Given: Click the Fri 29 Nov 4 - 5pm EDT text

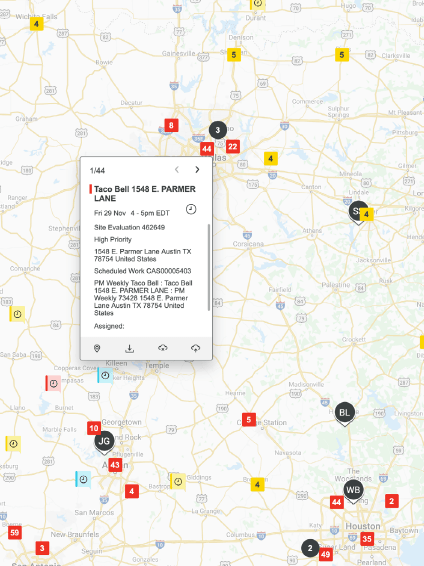Looking at the screenshot, I should (132, 213).
